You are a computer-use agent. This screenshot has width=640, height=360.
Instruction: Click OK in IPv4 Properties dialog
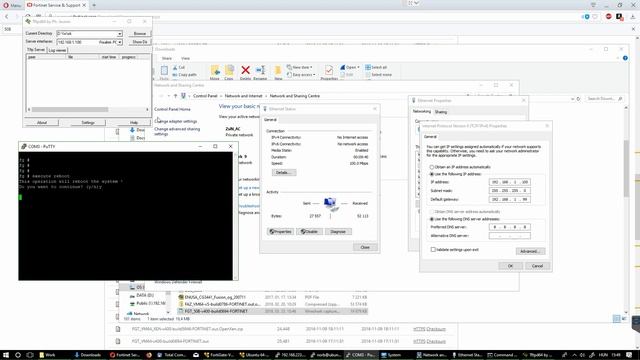[x=510, y=266]
